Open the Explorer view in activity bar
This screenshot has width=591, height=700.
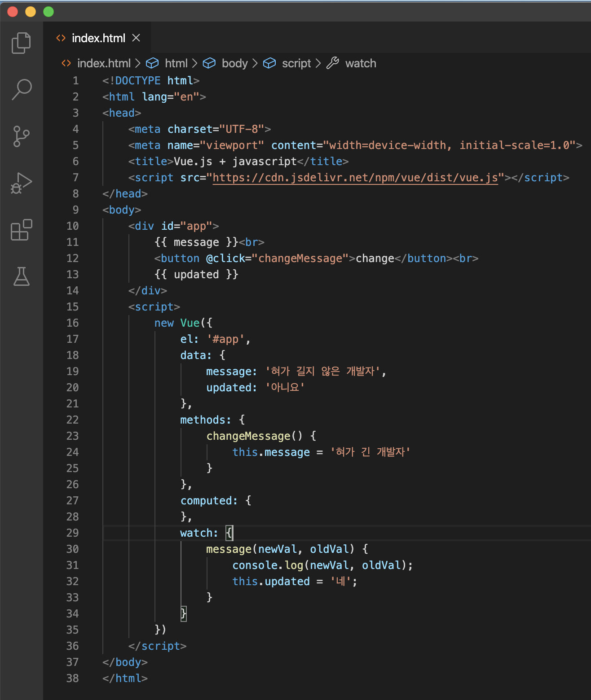pyautogui.click(x=21, y=43)
